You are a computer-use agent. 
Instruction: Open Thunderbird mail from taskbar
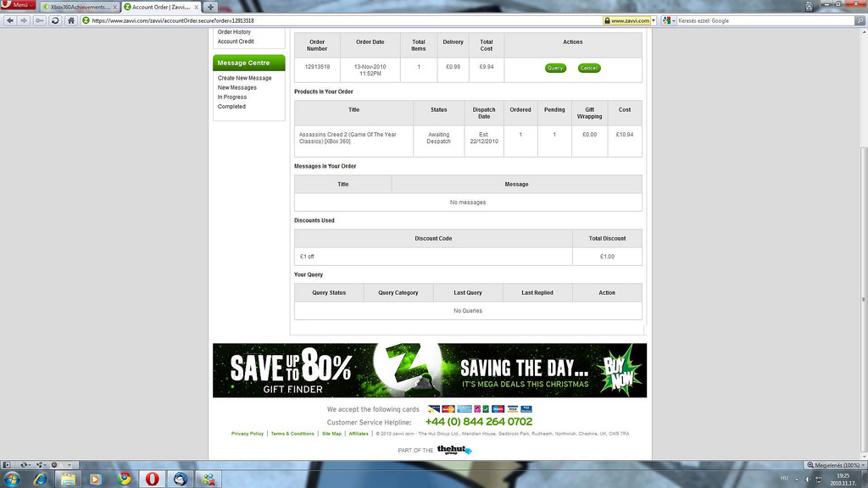point(180,480)
